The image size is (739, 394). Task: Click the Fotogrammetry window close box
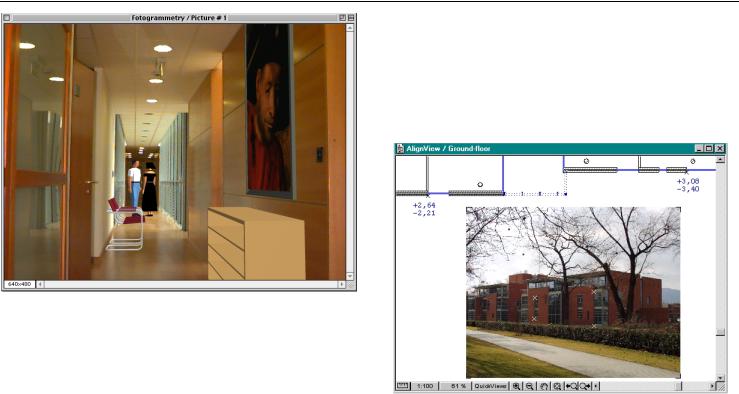(7, 18)
